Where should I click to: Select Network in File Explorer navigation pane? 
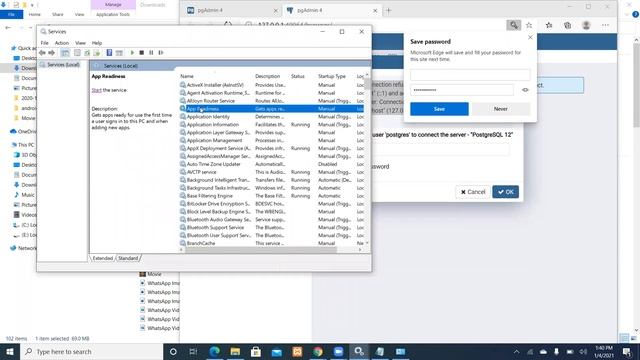(24, 248)
